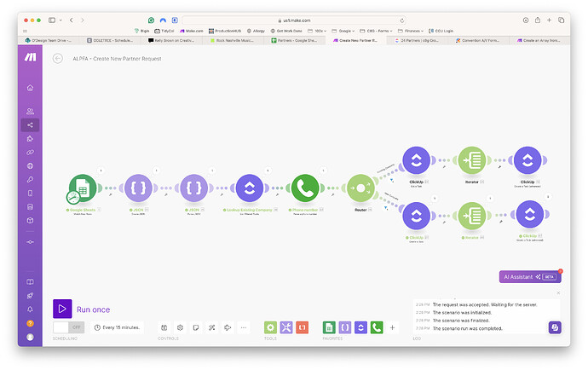Close the log panel
The image size is (588, 370).
click(558, 292)
